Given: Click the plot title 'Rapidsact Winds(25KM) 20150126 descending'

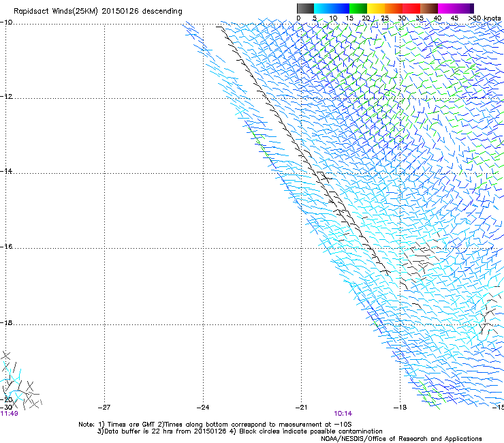Looking at the screenshot, I should [97, 12].
